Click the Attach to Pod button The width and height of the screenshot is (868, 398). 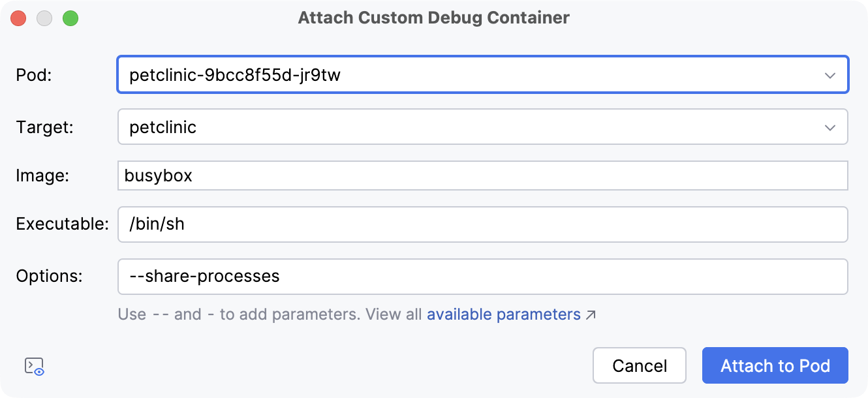[x=774, y=365]
